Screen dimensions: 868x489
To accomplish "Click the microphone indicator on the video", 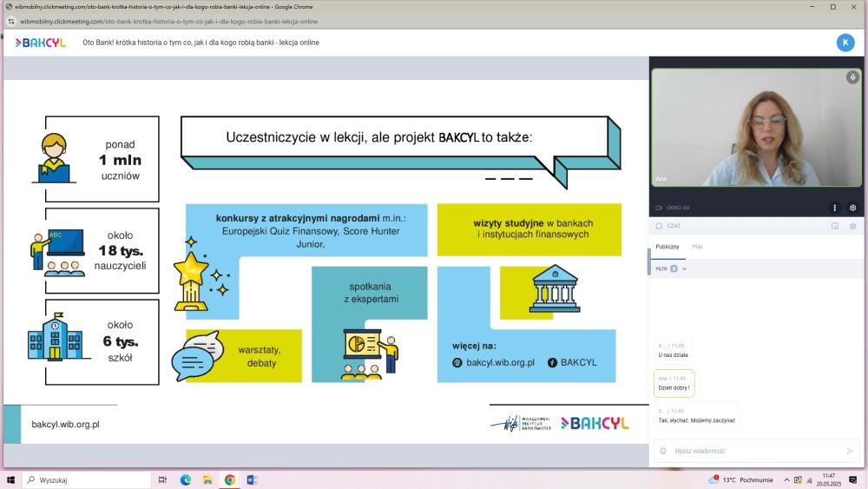I will point(852,77).
